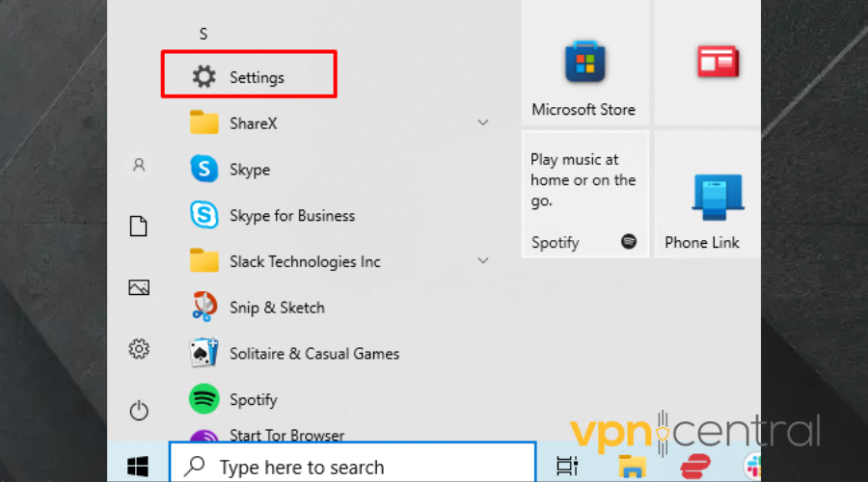Open the Spotify 'Play music' tile
Image resolution: width=868 pixels, height=482 pixels.
pyautogui.click(x=584, y=195)
